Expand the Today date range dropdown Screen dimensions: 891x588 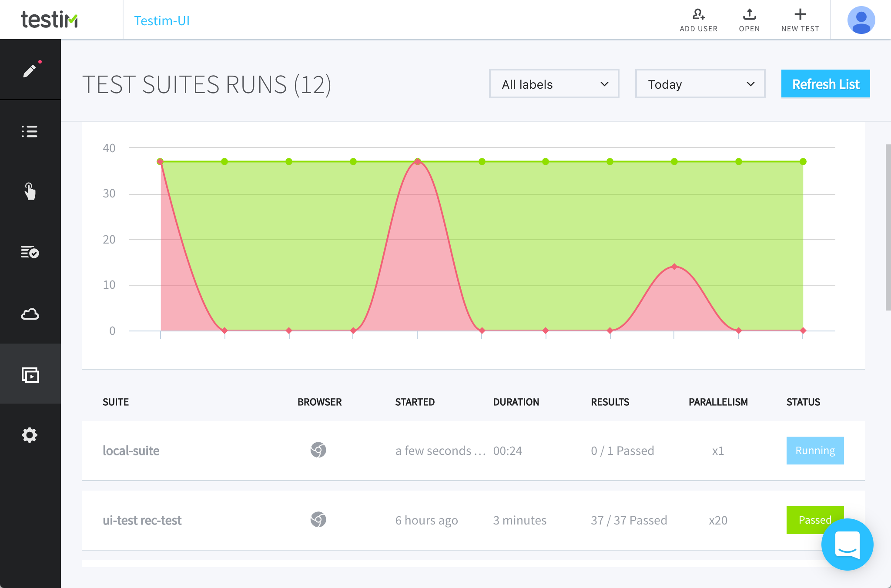[700, 84]
